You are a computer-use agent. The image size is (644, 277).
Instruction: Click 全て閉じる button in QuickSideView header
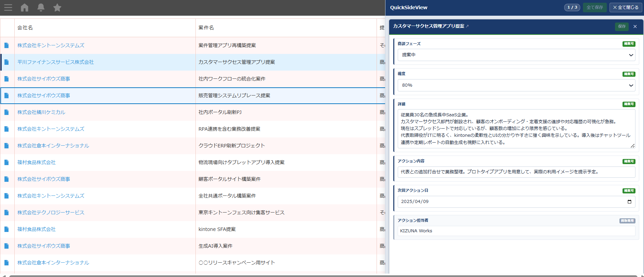click(x=626, y=8)
